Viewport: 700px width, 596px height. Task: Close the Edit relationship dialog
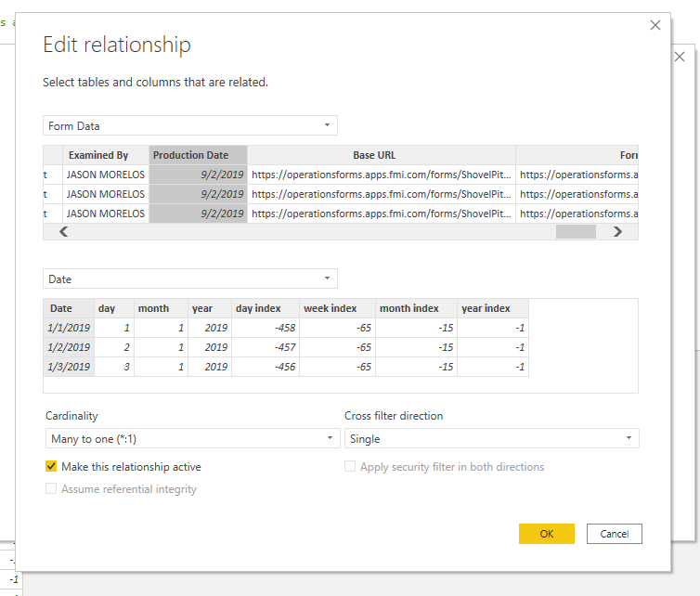[x=655, y=25]
